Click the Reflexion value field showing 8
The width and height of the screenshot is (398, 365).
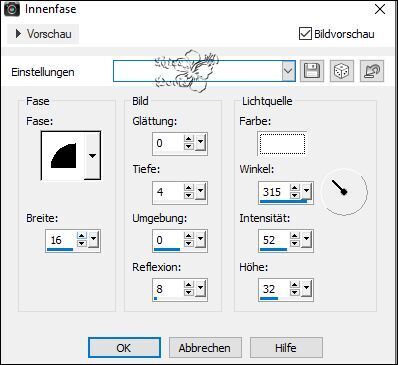tap(168, 289)
